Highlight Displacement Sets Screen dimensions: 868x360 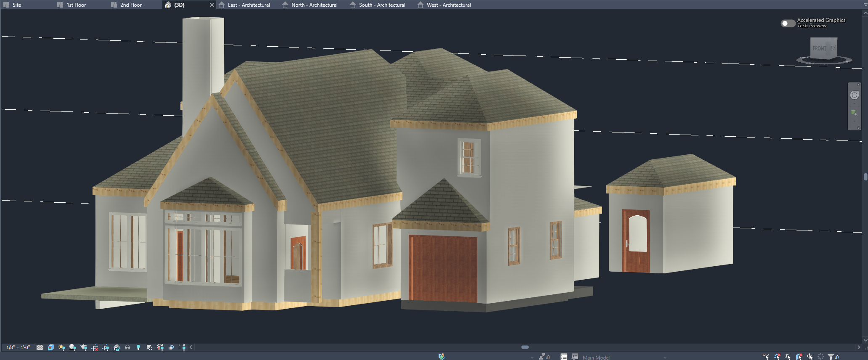point(171,347)
